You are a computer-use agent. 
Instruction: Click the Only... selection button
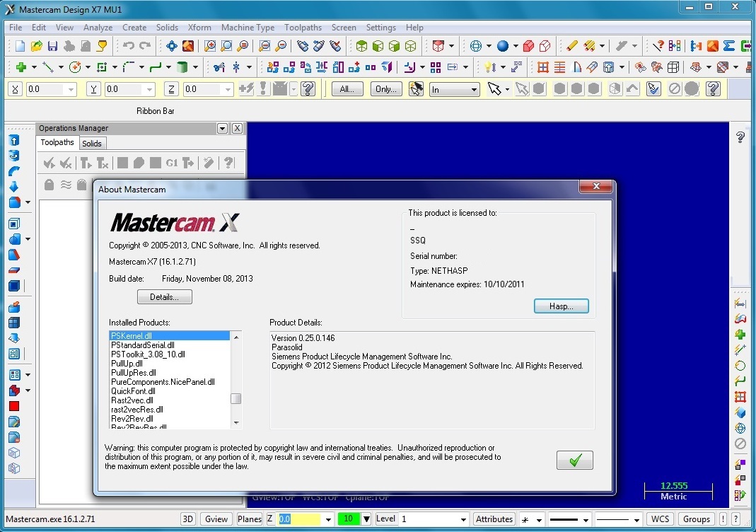pos(386,88)
